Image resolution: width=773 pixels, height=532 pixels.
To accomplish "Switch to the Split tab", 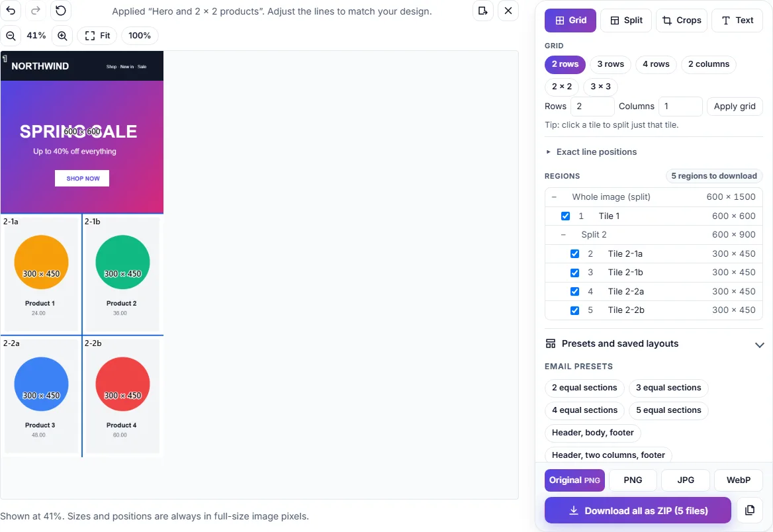I will (626, 21).
